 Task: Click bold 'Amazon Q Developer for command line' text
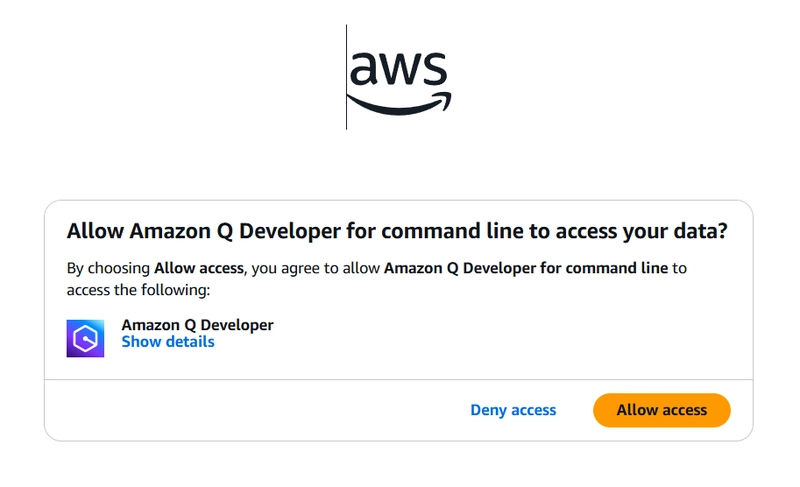(x=526, y=268)
